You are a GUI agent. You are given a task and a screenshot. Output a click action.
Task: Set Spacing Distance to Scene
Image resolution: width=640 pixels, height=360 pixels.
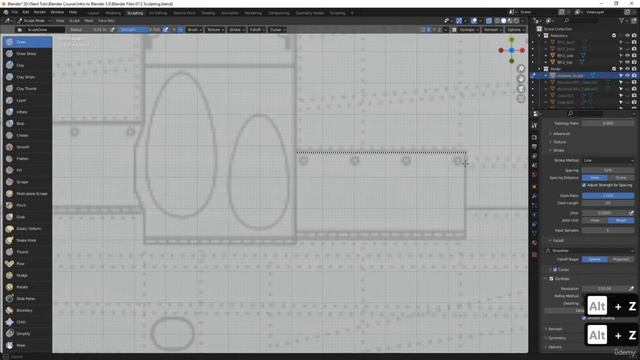[x=621, y=178]
